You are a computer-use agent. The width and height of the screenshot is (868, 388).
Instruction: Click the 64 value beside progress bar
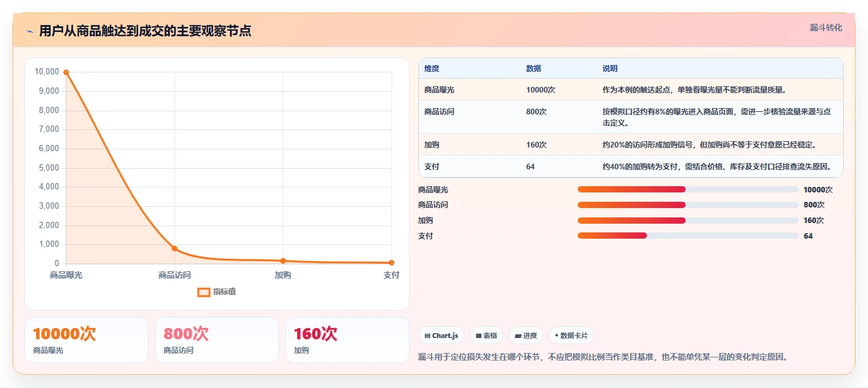click(x=808, y=236)
